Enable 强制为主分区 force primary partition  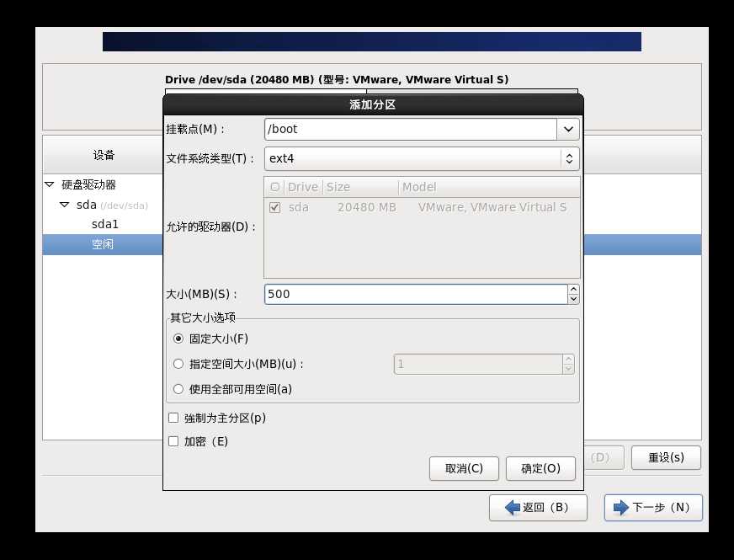pyautogui.click(x=173, y=417)
